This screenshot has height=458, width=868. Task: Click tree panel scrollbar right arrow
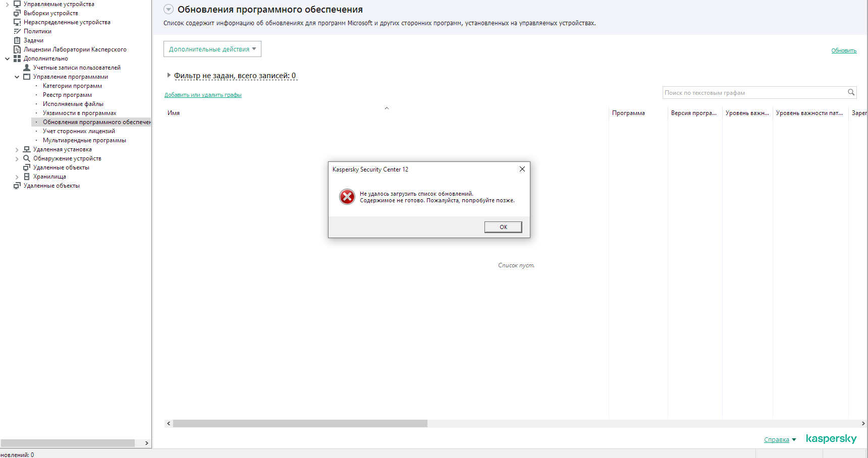pos(146,443)
